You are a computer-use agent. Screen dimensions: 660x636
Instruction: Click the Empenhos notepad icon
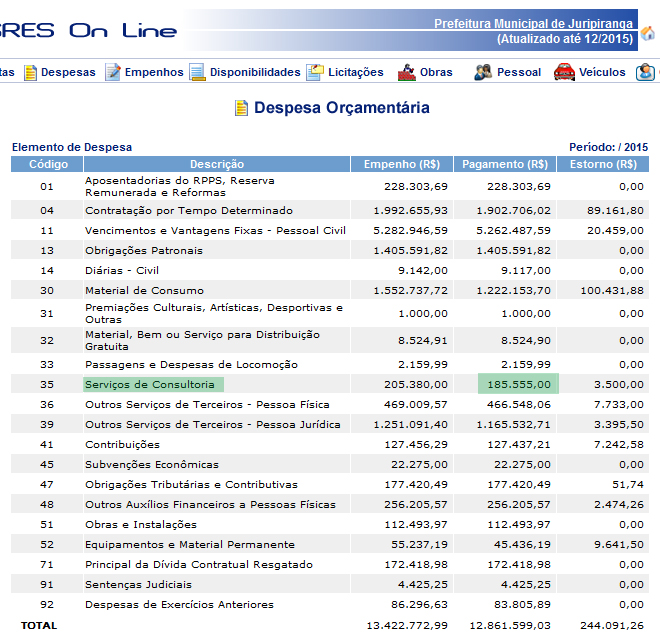112,72
